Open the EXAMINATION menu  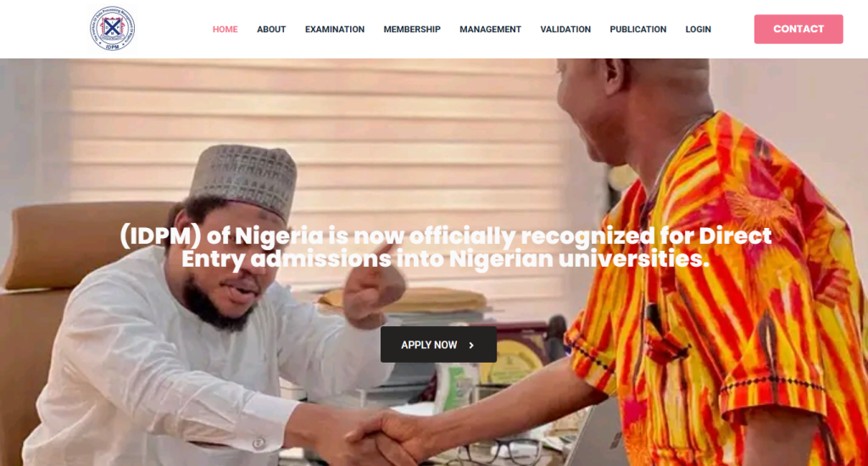click(334, 30)
